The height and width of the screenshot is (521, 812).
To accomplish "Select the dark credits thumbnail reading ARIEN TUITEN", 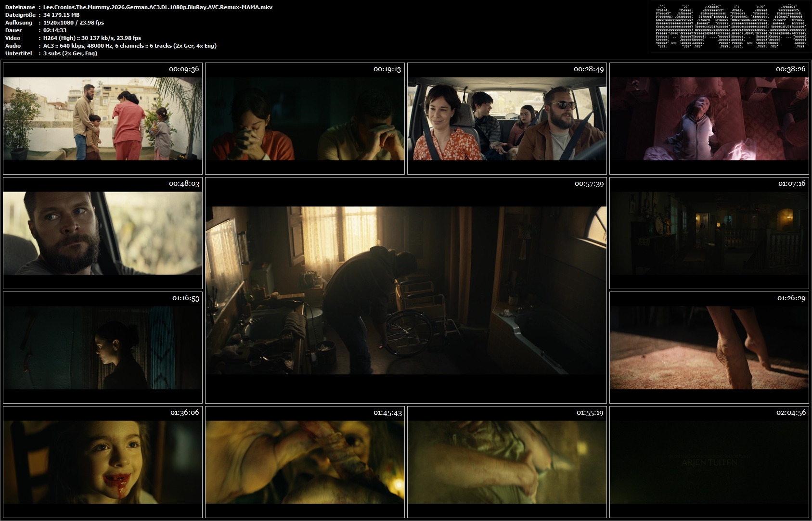I will click(x=709, y=462).
